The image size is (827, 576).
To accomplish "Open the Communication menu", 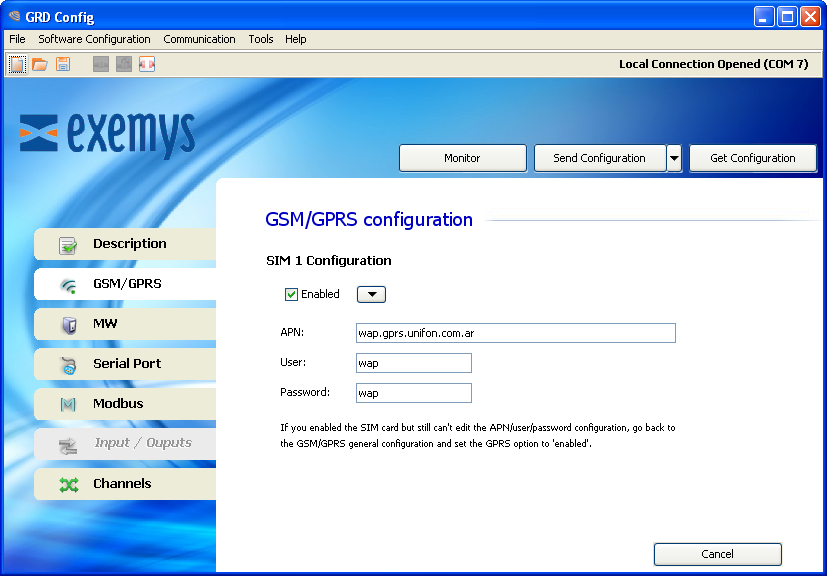I will [199, 39].
